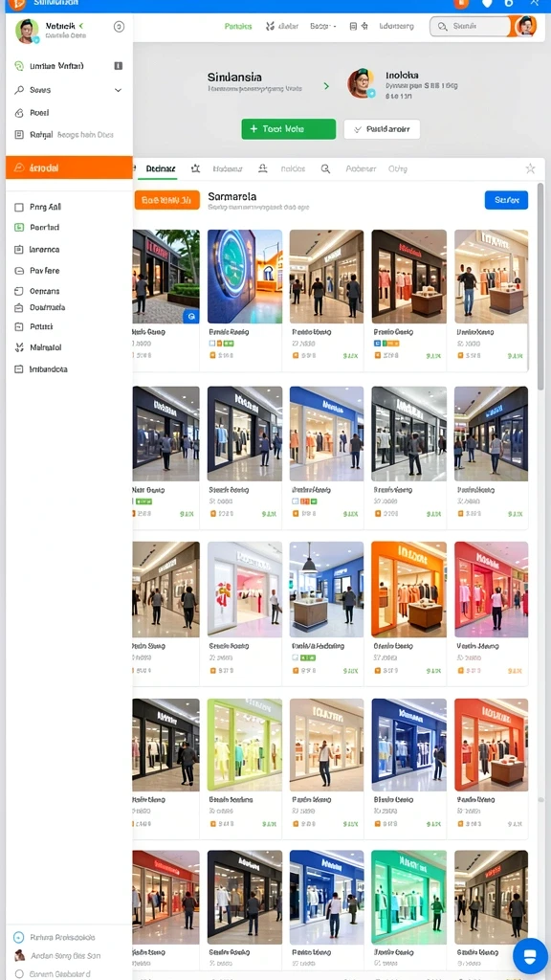
Task: Open the thumbnail with the hanging pendant lamp
Action: [326, 589]
